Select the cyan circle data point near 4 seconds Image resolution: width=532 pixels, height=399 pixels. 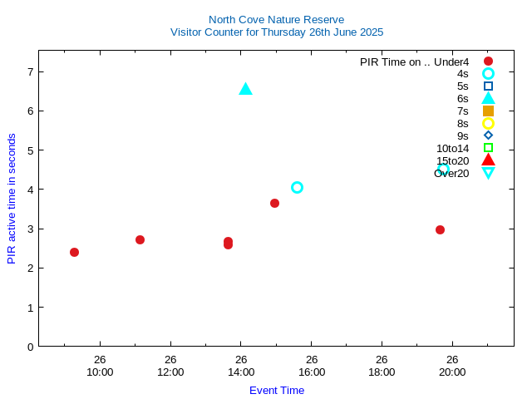click(x=297, y=188)
